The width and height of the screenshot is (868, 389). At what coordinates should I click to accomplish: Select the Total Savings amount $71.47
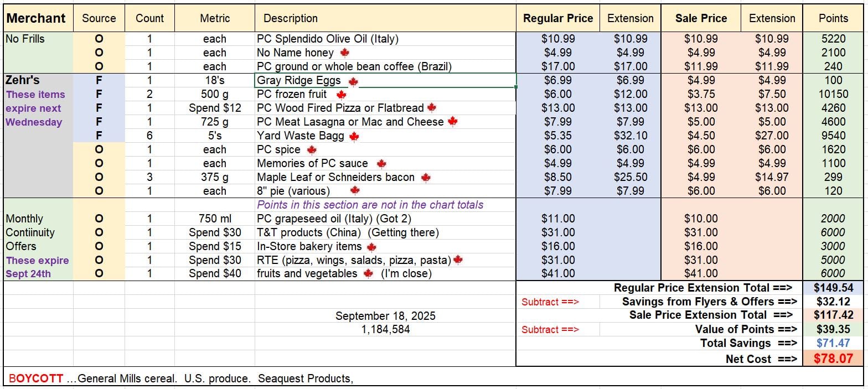pos(833,343)
